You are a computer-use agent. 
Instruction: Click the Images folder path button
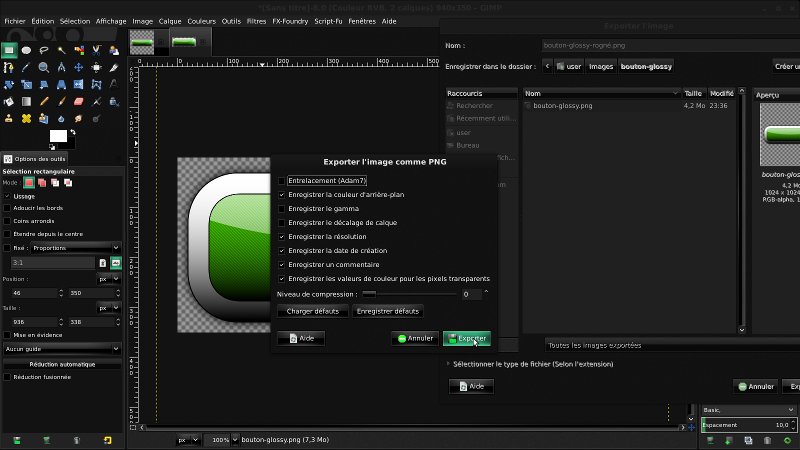601,66
